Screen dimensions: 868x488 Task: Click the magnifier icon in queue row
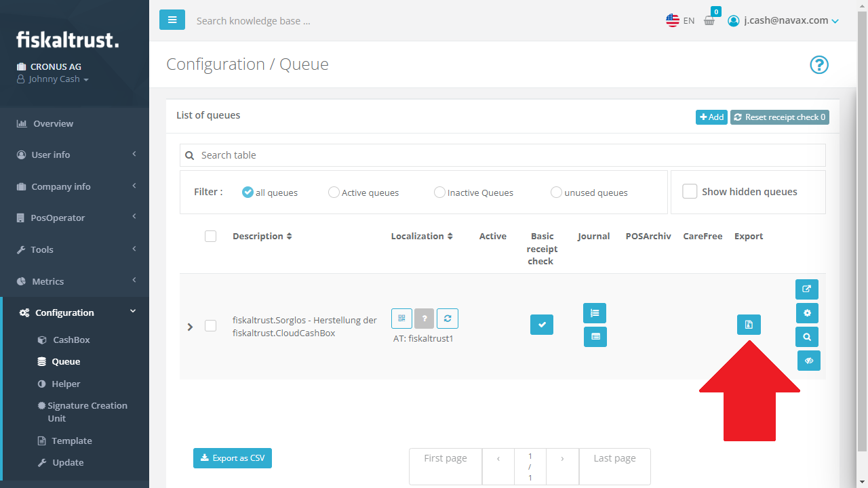click(807, 337)
